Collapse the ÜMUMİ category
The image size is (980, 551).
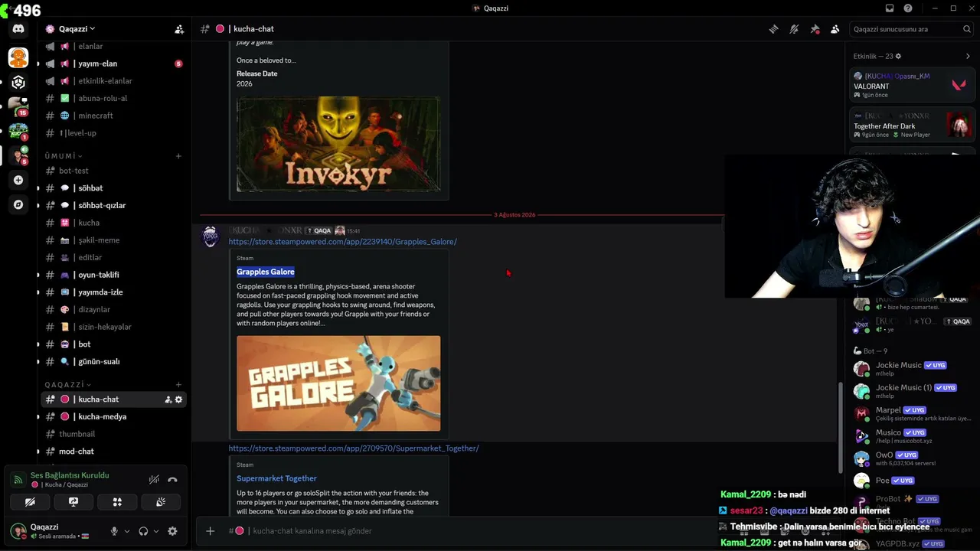63,156
